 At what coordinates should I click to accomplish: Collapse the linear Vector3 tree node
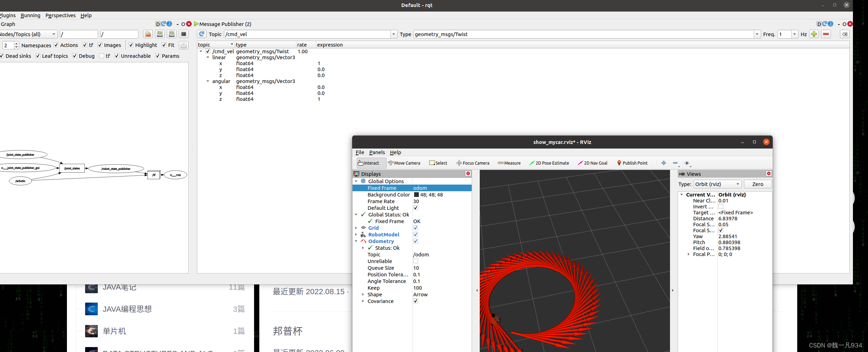[208, 57]
